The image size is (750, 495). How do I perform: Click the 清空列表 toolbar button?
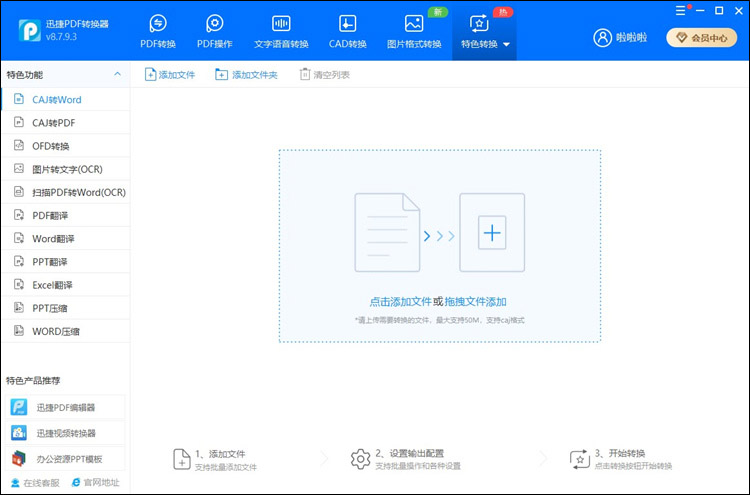[x=324, y=75]
